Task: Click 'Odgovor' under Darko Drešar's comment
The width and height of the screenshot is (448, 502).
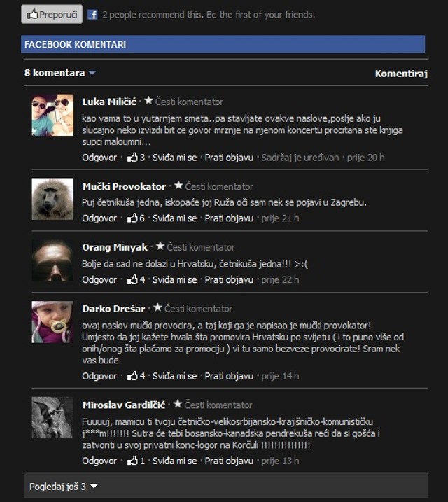Action: point(99,376)
